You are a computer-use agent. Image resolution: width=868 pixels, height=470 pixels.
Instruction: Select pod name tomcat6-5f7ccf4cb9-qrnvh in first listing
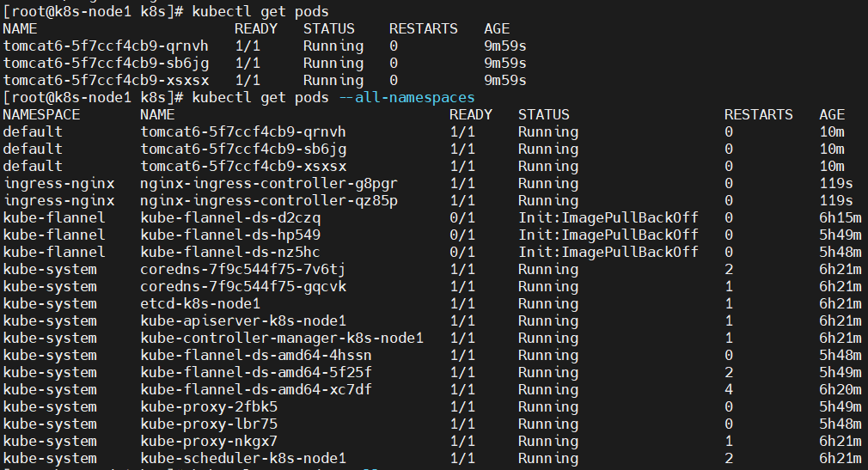pos(106,46)
